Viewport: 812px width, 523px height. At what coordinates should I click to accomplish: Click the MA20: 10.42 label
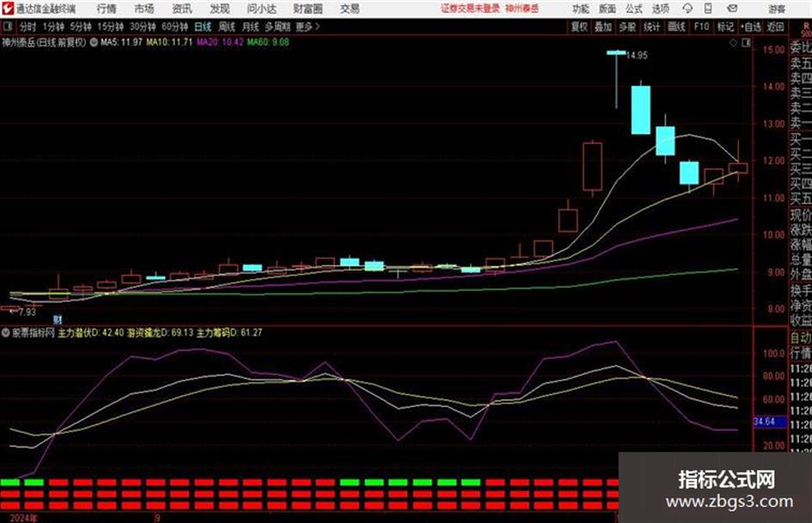220,42
